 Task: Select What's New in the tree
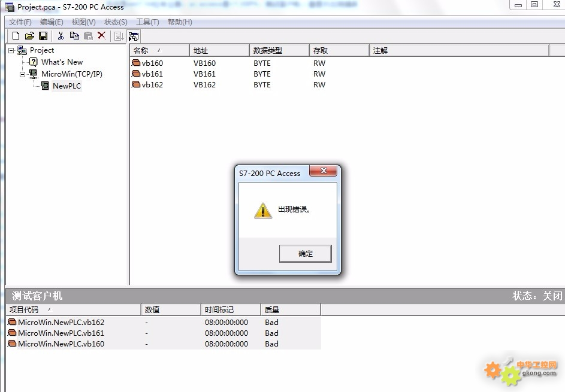62,62
